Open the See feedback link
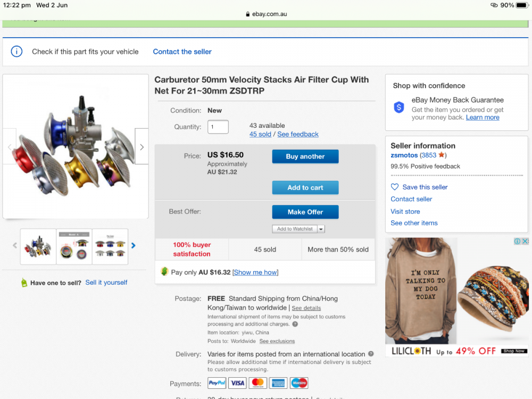Screen dimensions: 532x399 [x=298, y=134]
